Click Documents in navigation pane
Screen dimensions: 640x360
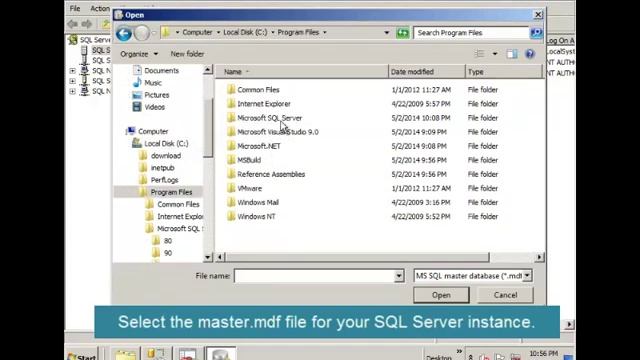click(161, 71)
